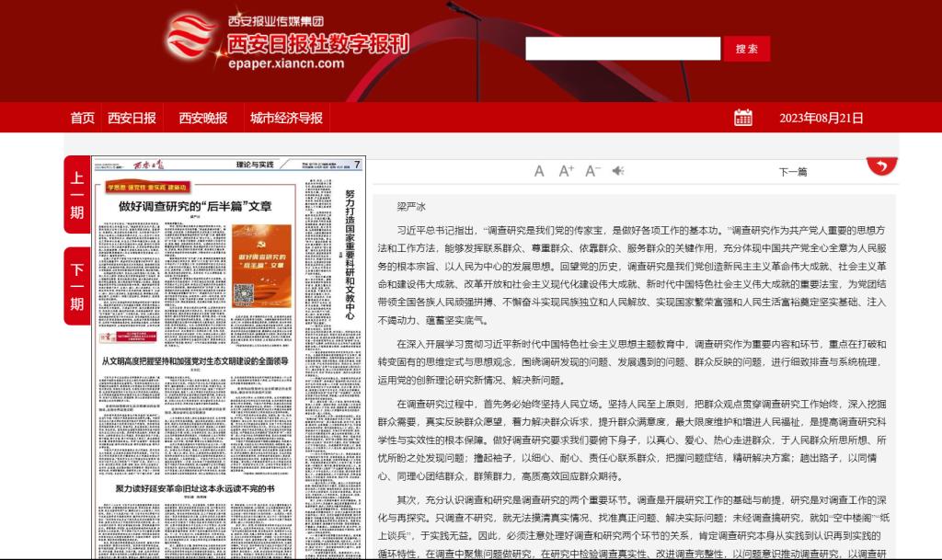Decrease article font size with A−
Viewport: 942px width, 560px height.
592,171
